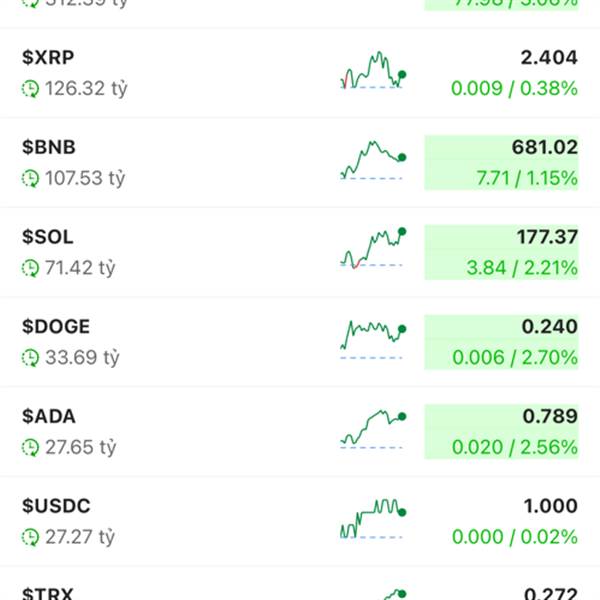Screen dimensions: 600x600
Task: Tap the DOGE price change 0.006 / 2.70%
Action: coord(514,357)
